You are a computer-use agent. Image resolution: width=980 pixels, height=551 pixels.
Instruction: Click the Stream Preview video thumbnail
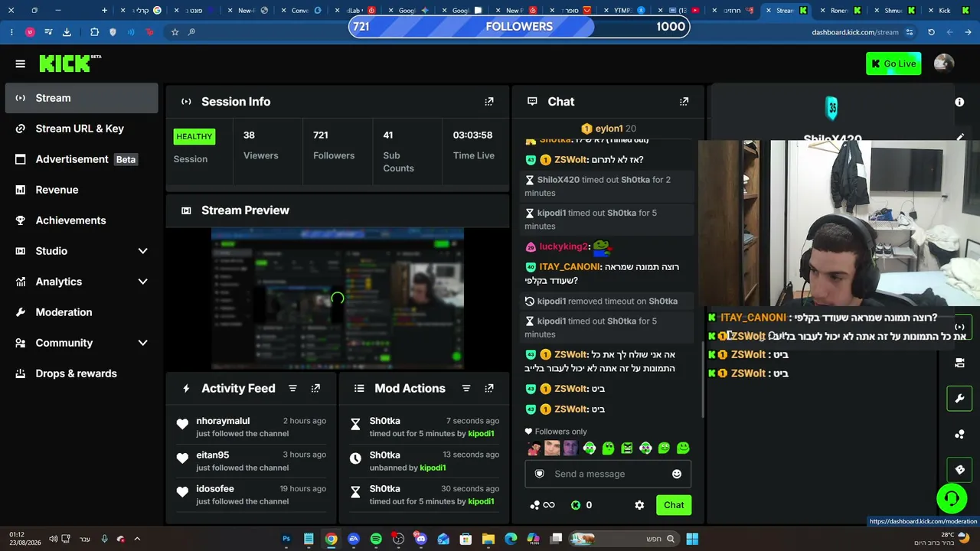pos(338,298)
